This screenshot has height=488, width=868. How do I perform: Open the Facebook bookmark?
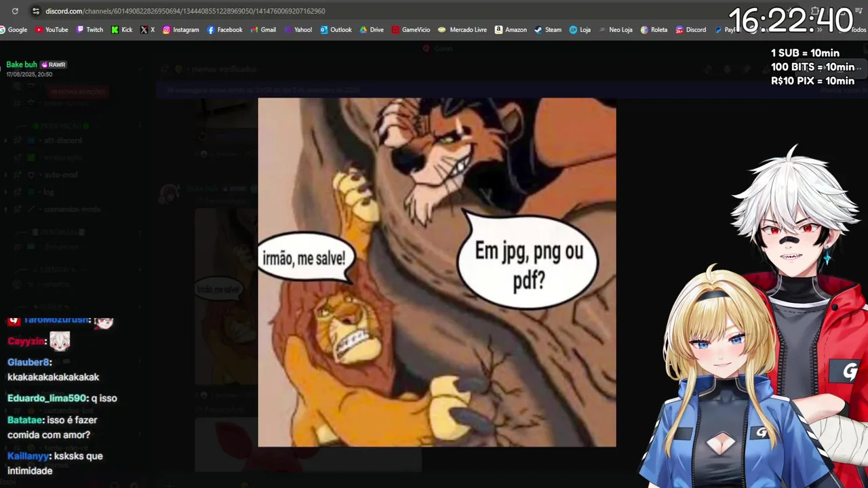coord(224,30)
